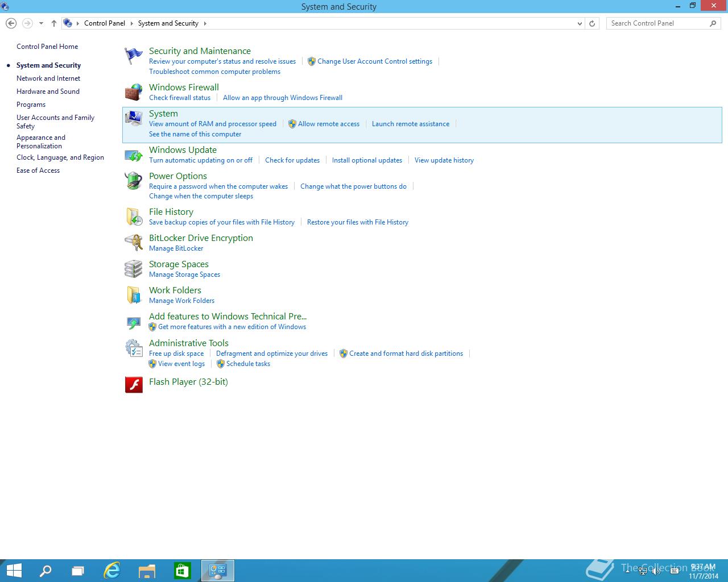Open Clock, Language, and Region
Screen dimensions: 728x582
click(60, 157)
